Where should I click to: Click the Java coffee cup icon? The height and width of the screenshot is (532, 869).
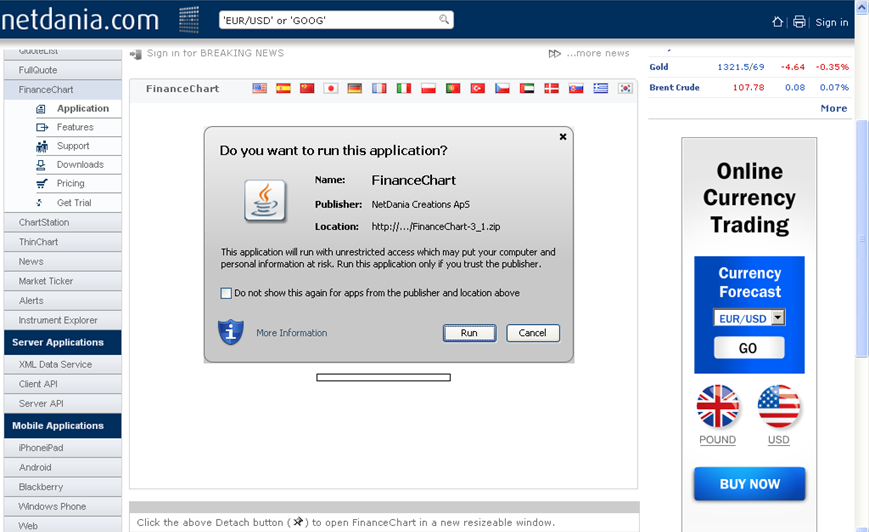point(265,201)
